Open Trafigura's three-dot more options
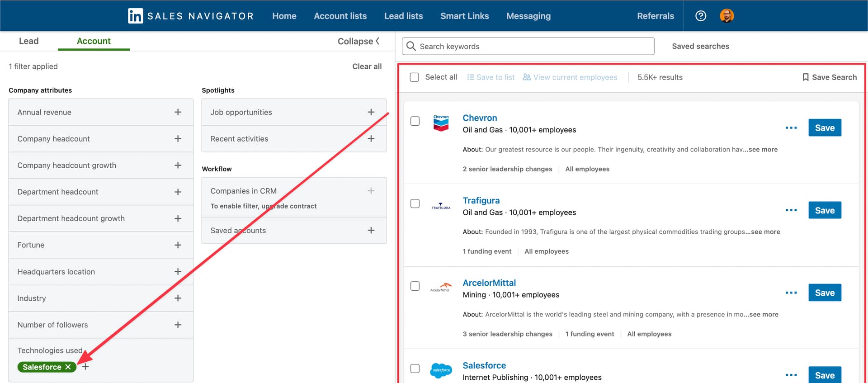Image resolution: width=868 pixels, height=383 pixels. click(x=791, y=210)
